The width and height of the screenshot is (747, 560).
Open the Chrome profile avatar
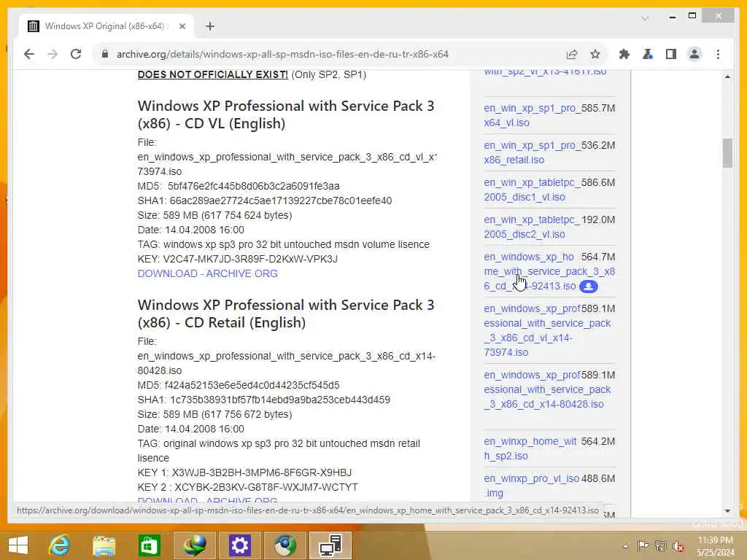click(x=694, y=54)
